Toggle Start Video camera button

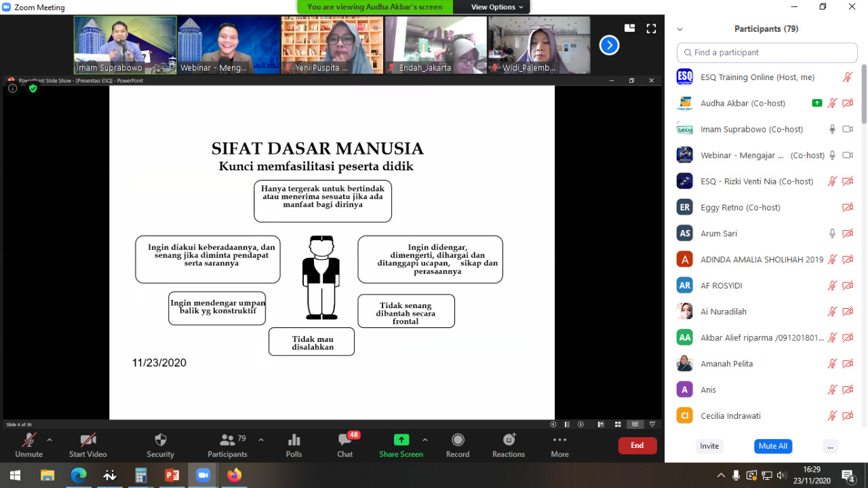(87, 440)
